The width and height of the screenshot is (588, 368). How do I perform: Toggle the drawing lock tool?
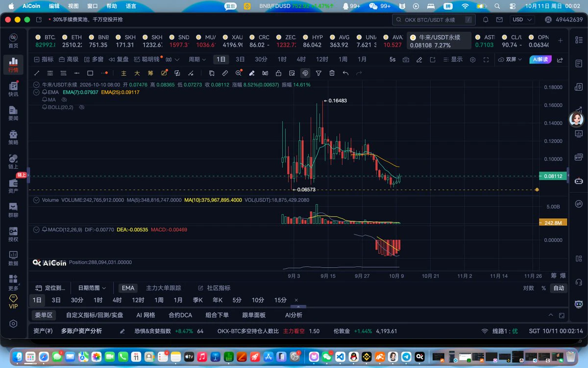[278, 73]
